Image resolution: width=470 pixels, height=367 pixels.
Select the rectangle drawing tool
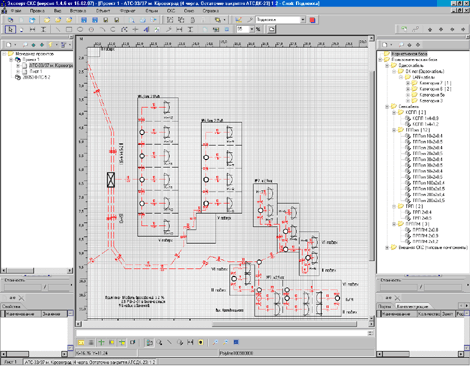69,30
